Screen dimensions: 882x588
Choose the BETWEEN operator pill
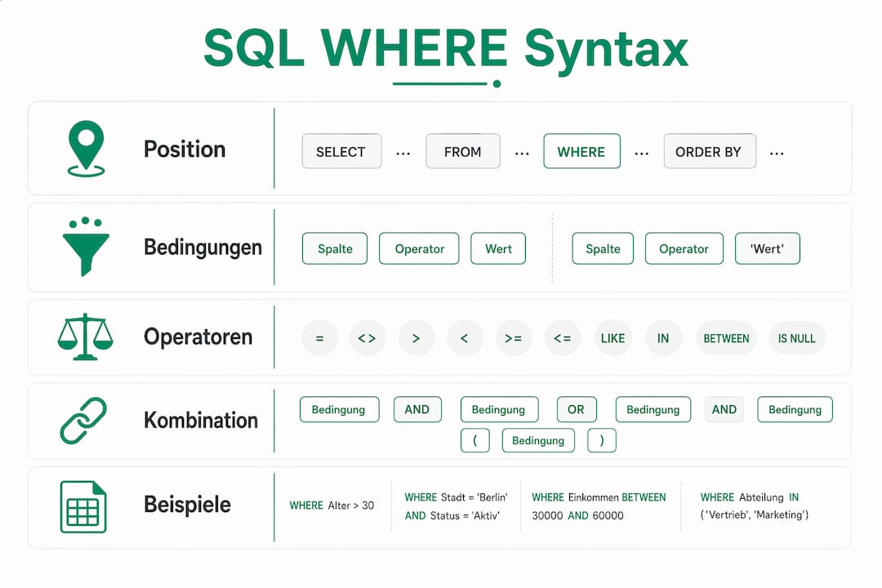point(726,338)
